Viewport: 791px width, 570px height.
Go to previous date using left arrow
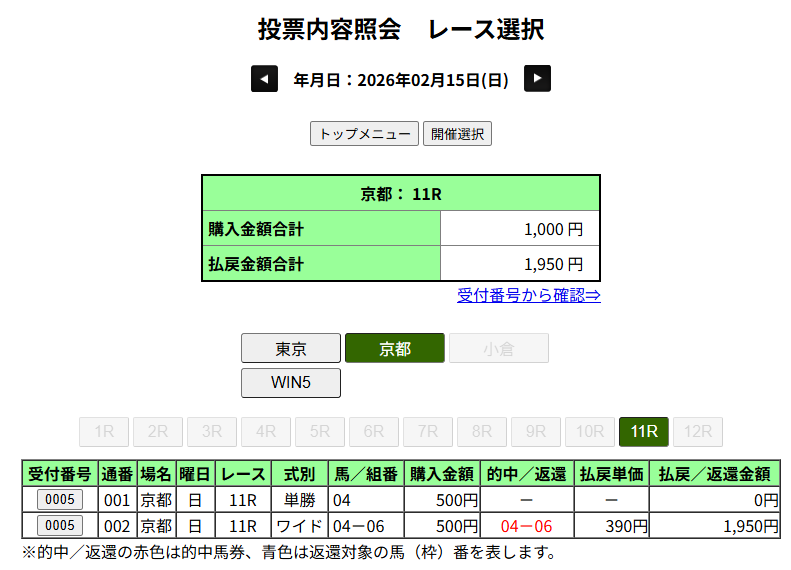[264, 79]
